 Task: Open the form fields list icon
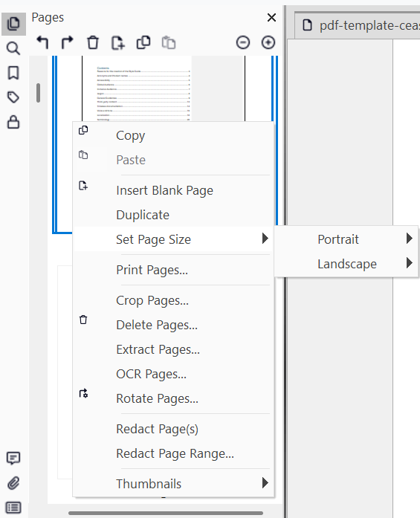(13, 508)
